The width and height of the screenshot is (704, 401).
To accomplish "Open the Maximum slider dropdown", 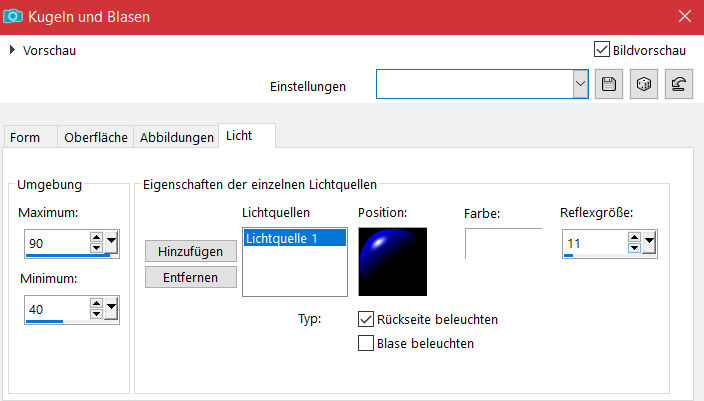I will click(112, 242).
